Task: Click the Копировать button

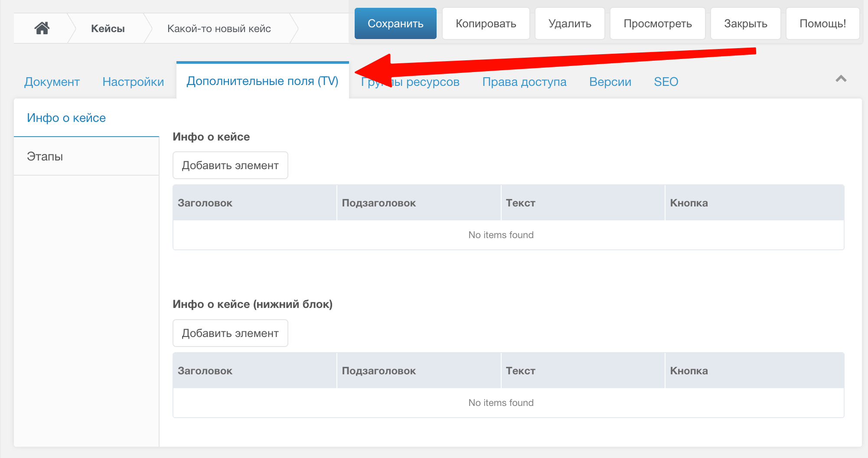Action: tap(486, 24)
